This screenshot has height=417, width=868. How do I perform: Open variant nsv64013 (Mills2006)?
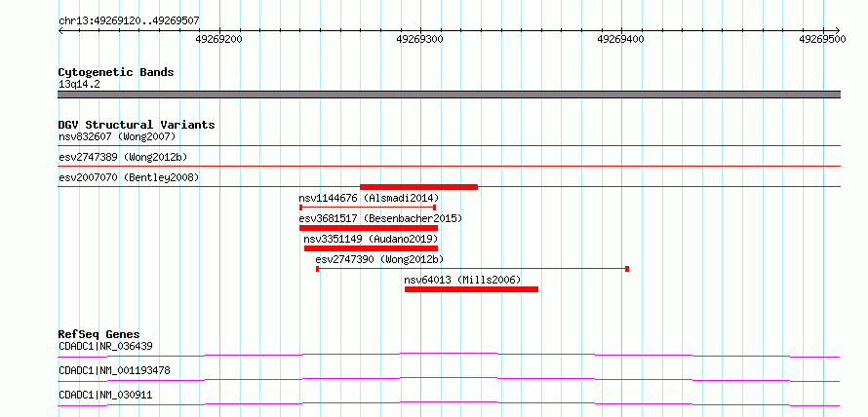click(x=462, y=280)
